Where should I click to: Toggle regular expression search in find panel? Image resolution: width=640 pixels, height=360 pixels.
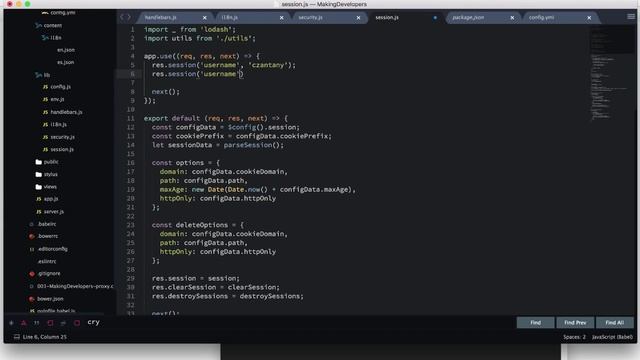(x=11, y=322)
